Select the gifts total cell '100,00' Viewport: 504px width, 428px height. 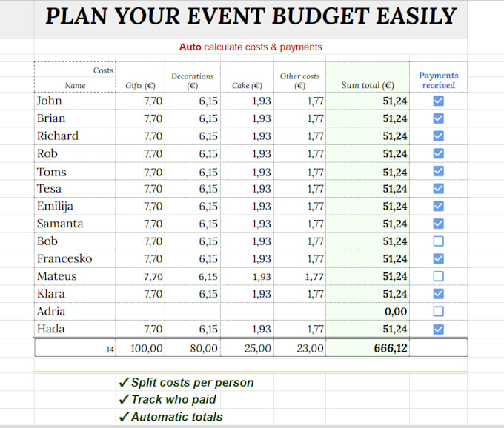coord(140,348)
